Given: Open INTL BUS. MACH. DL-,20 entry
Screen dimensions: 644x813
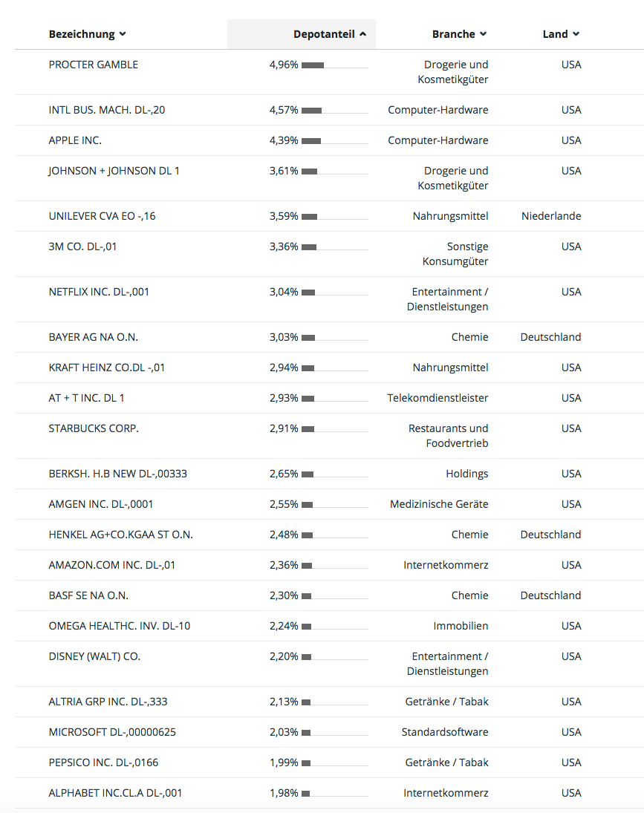Looking at the screenshot, I should [107, 110].
